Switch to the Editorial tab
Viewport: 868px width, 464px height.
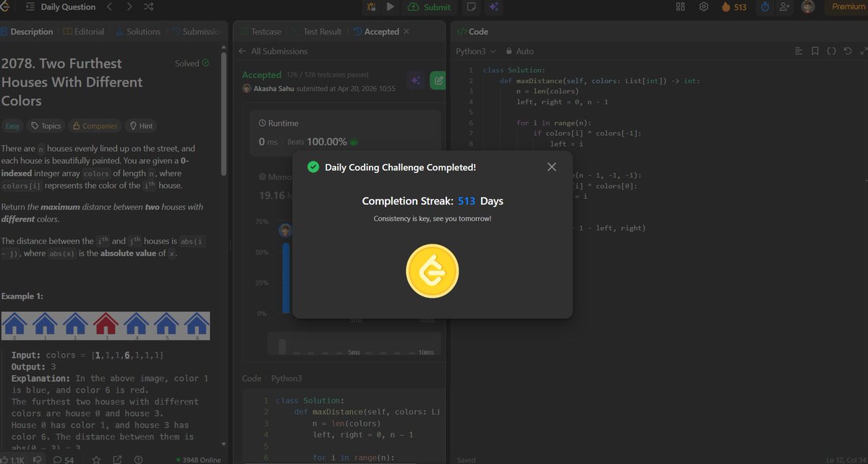(84, 32)
